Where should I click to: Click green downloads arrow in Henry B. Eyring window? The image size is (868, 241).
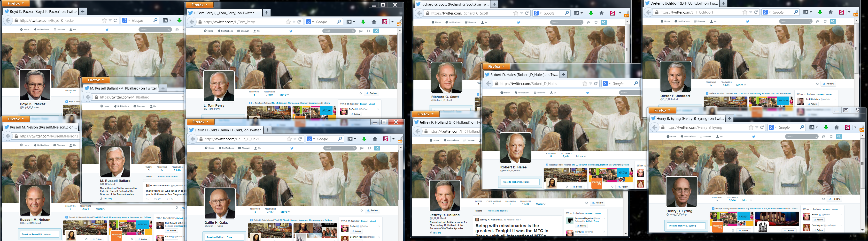[x=826, y=128]
